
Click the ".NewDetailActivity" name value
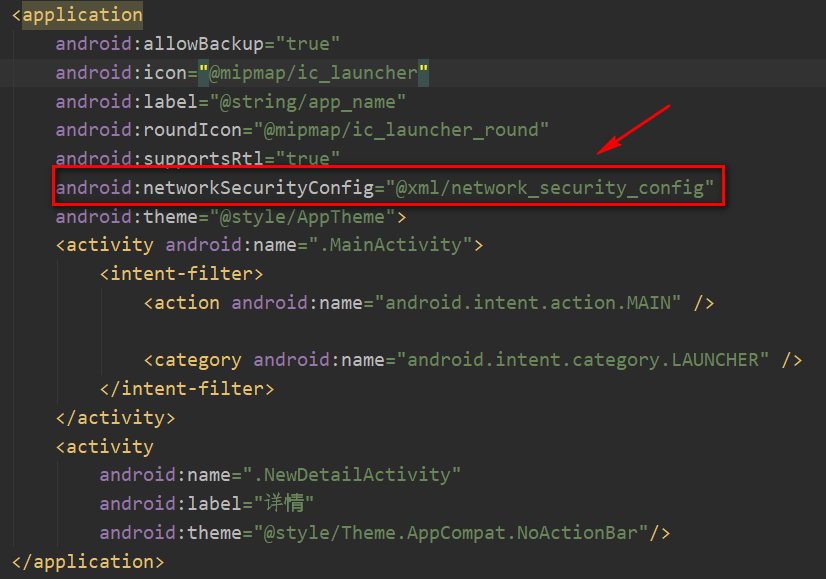click(352, 475)
